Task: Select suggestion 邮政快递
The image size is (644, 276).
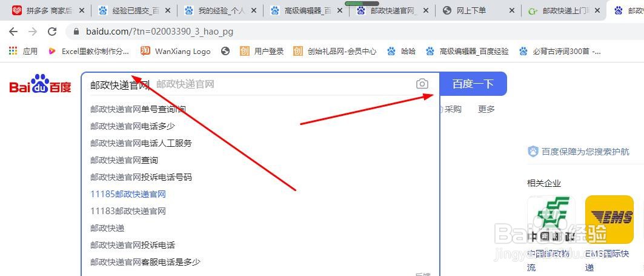Action: [107, 228]
